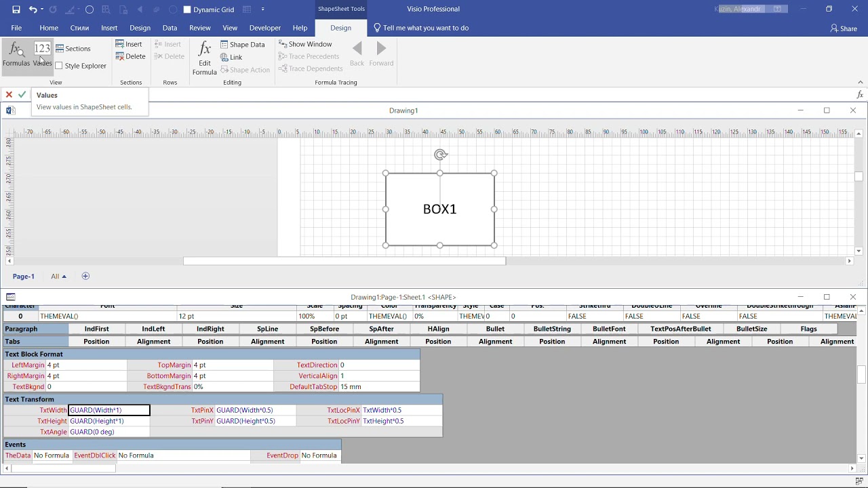Select the TextBkgndTrans cell 0%

point(233,386)
